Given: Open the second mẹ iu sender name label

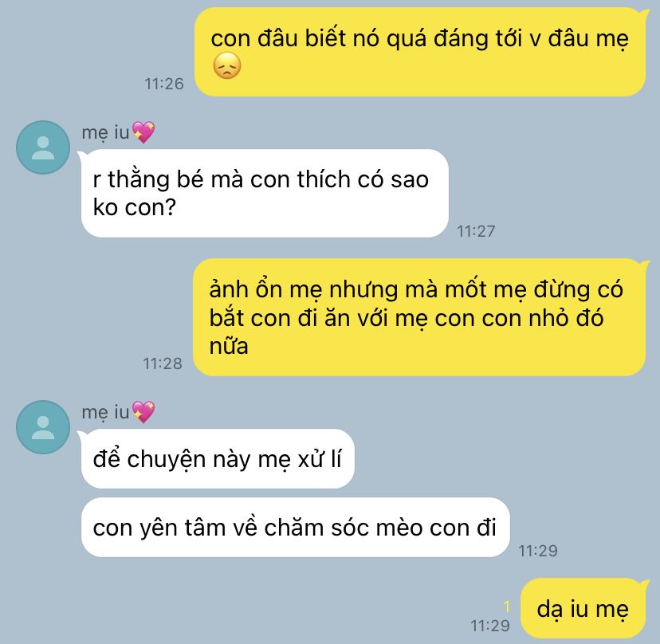Looking at the screenshot, I should [105, 412].
